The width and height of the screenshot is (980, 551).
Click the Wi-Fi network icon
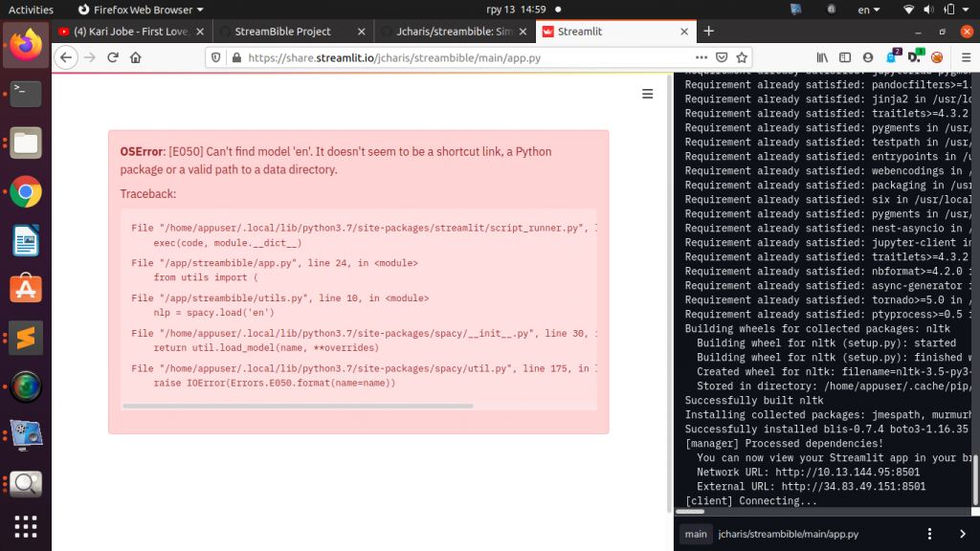pyautogui.click(x=909, y=10)
